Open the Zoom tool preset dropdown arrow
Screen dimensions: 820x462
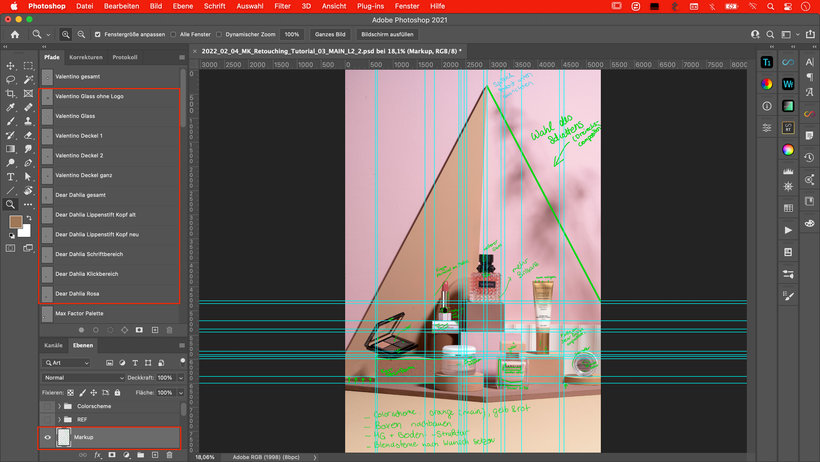(48, 35)
